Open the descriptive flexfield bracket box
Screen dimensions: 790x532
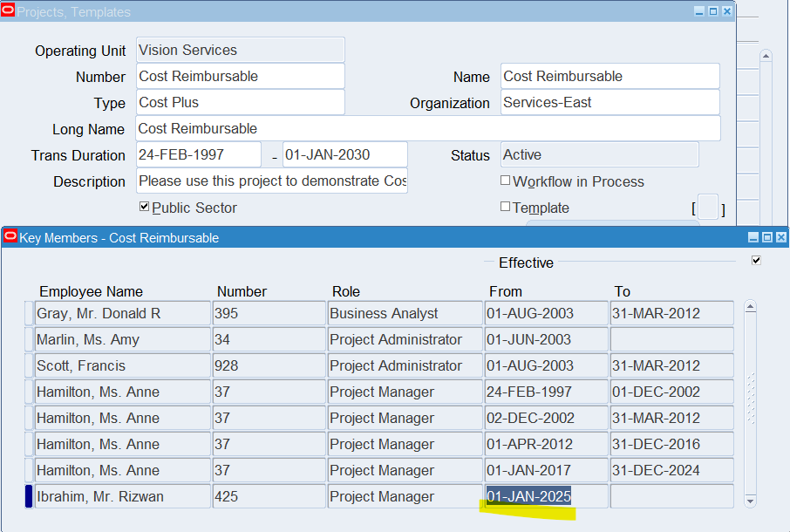(x=708, y=208)
